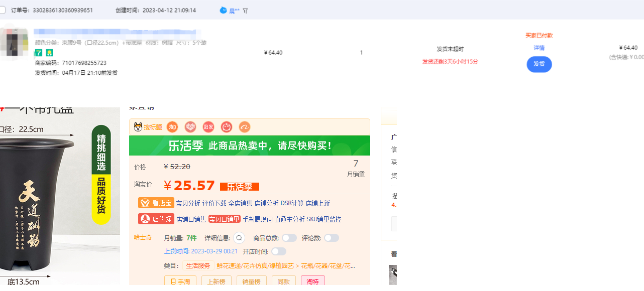
Task: Click the 买家已付款 status text
Action: point(539,36)
